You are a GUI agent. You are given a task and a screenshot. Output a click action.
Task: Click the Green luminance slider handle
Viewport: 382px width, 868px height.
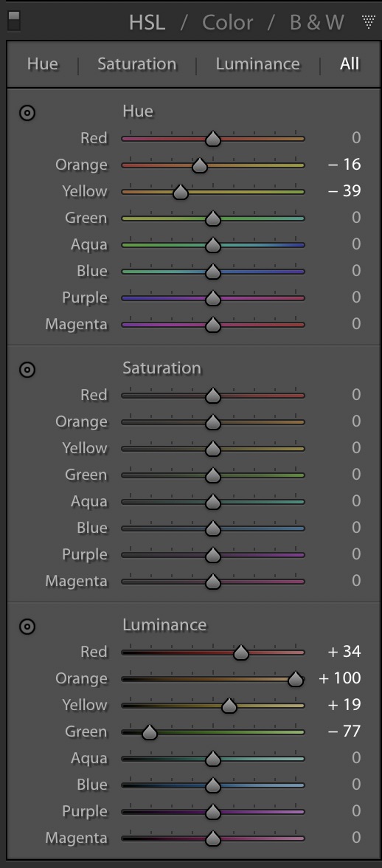pos(149,732)
